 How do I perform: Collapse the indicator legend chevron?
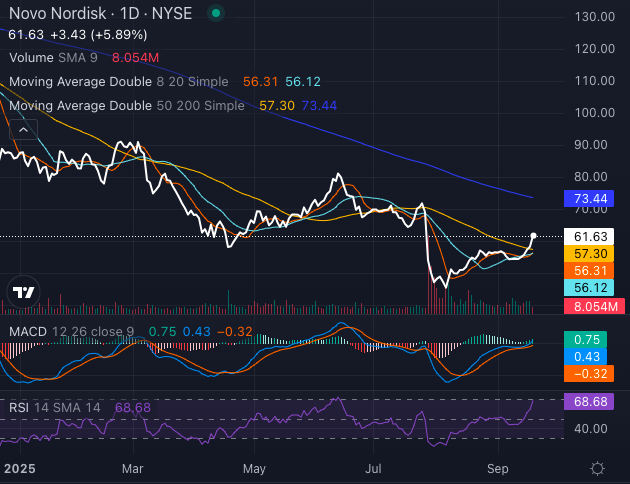coord(23,130)
